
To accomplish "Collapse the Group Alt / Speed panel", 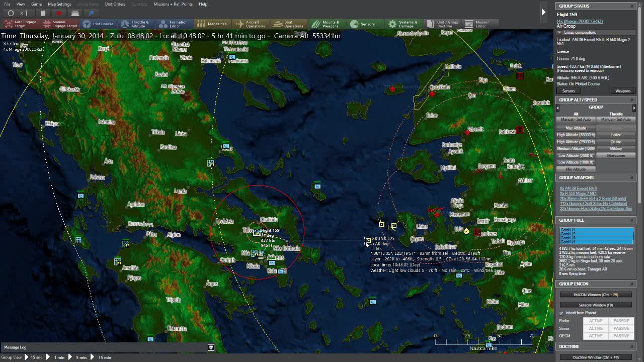I will point(632,100).
